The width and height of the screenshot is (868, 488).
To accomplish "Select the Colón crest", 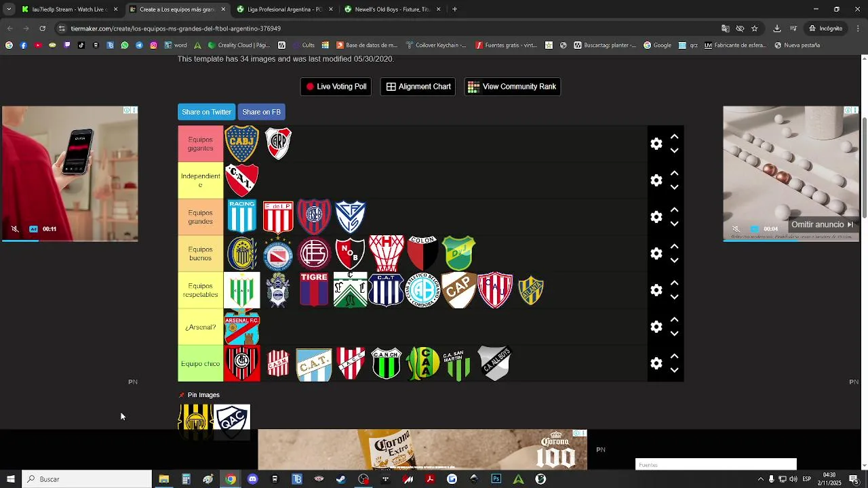I will 422,253.
